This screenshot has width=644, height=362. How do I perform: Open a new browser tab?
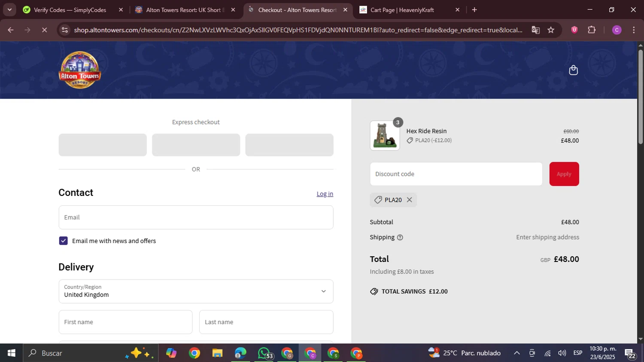click(x=474, y=10)
